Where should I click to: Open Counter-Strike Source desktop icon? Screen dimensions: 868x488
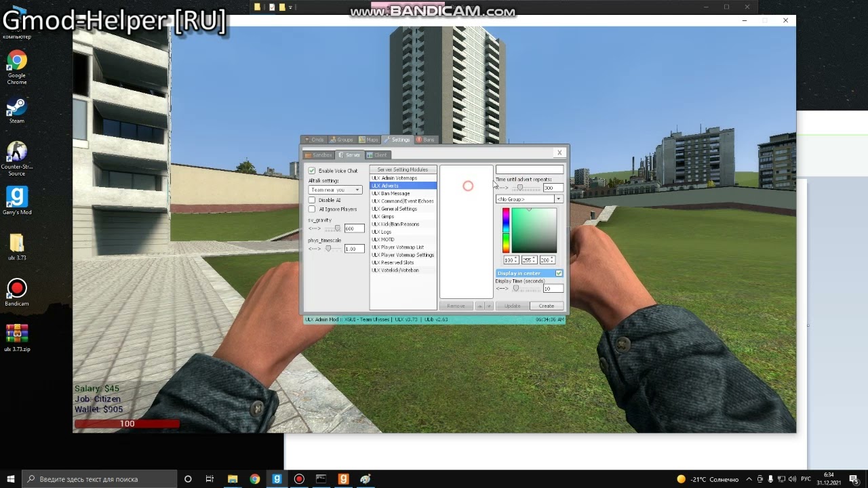(17, 159)
